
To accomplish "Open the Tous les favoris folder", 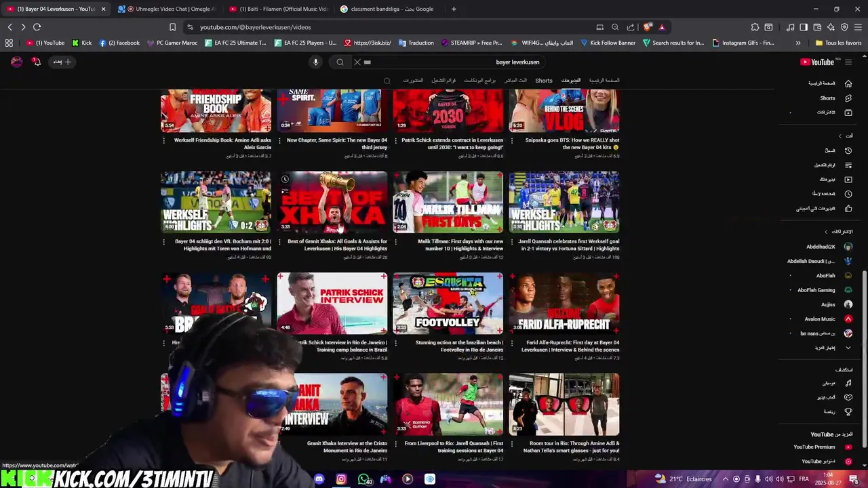I will point(838,43).
